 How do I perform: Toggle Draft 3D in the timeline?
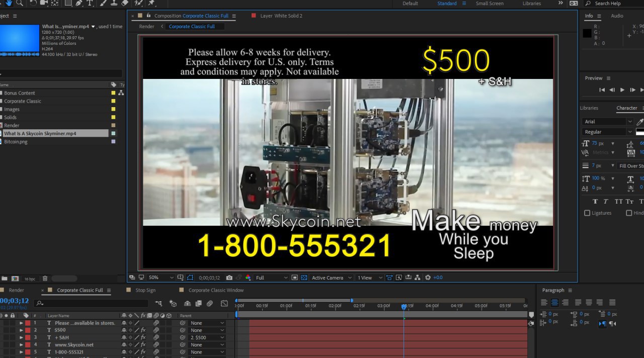coord(173,303)
